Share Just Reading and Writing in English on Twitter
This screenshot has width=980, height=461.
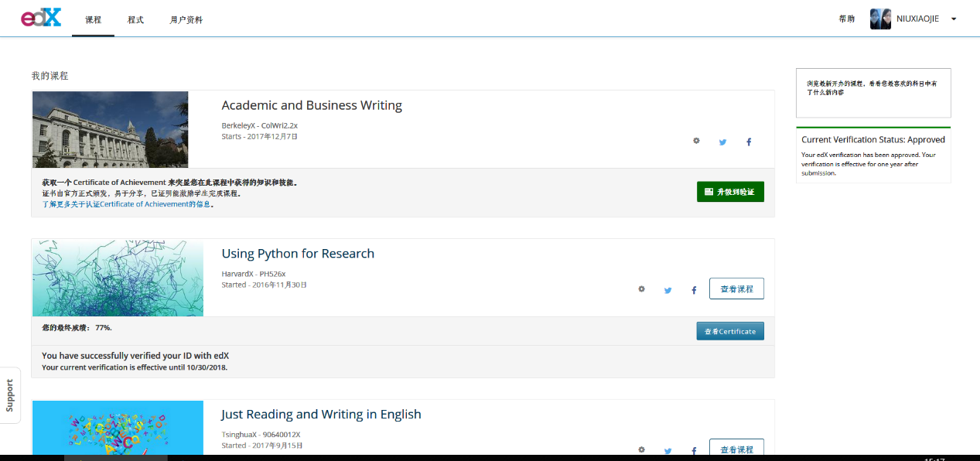click(668, 450)
